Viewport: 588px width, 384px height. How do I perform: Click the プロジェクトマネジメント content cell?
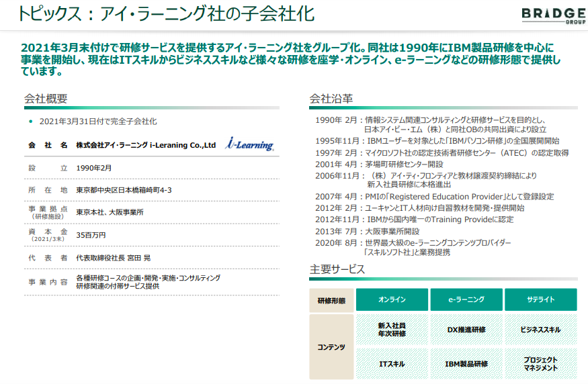[540, 364]
